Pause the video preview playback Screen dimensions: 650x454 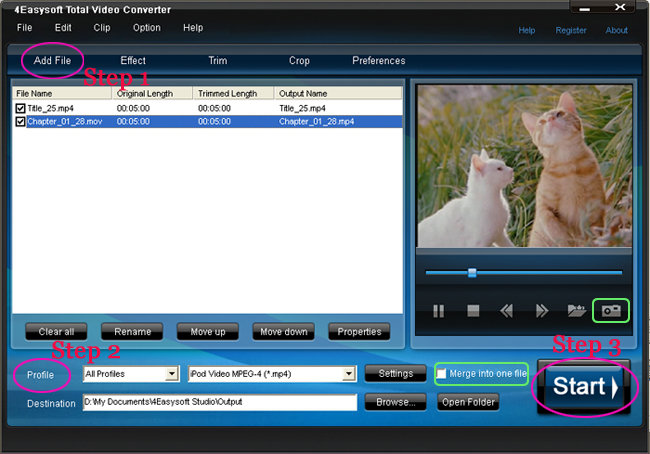pos(438,311)
